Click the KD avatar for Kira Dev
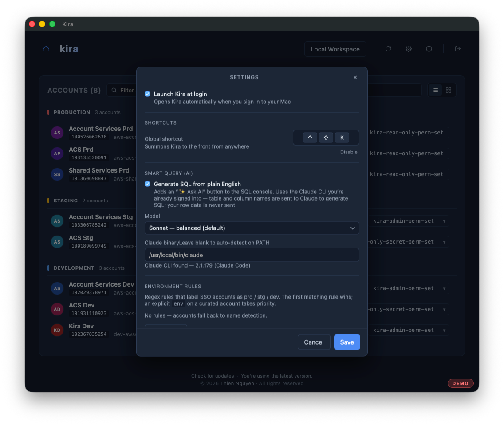The width and height of the screenshot is (504, 425). [57, 330]
